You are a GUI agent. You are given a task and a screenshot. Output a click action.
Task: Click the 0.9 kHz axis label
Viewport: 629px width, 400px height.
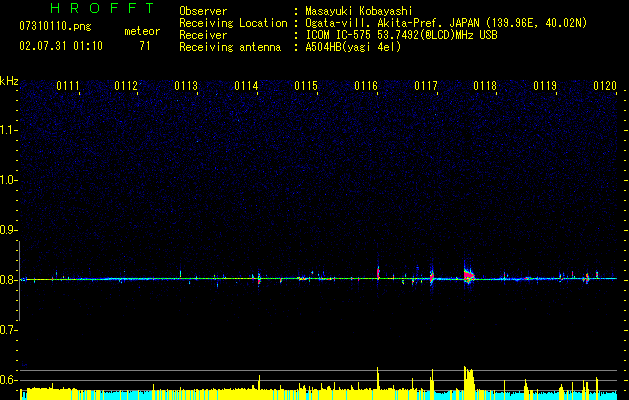(8, 230)
